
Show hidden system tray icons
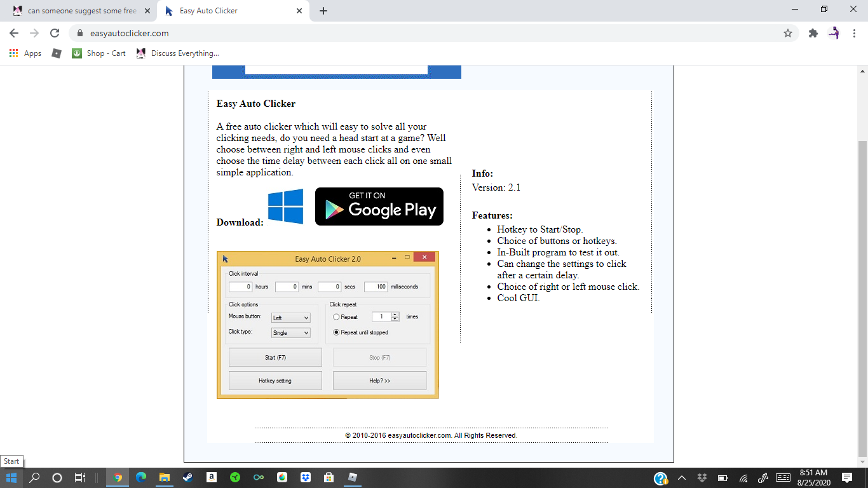tap(682, 478)
